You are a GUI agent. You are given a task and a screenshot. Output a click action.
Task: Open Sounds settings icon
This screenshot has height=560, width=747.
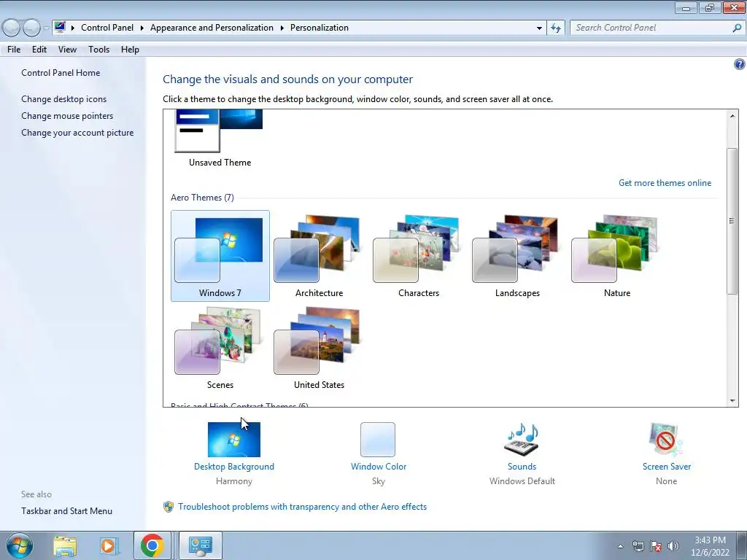click(522, 440)
